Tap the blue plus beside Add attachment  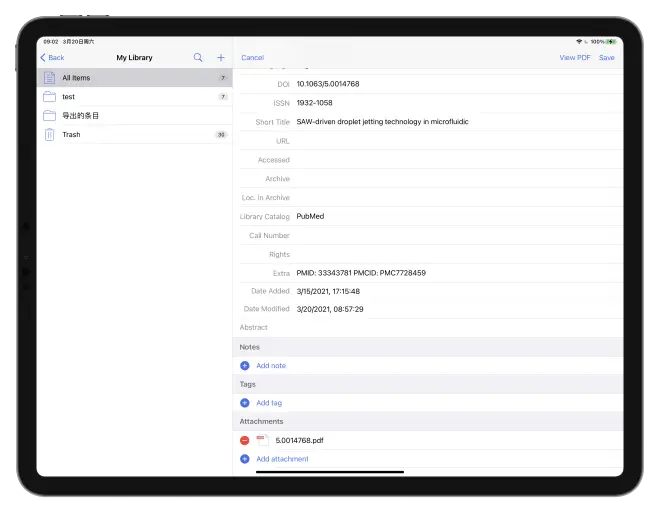(x=245, y=459)
